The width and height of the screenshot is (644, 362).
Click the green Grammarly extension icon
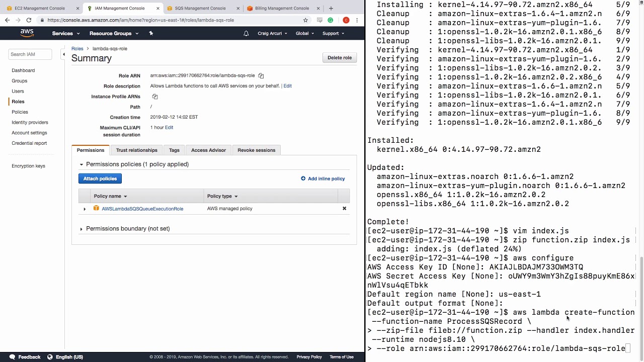click(x=330, y=20)
